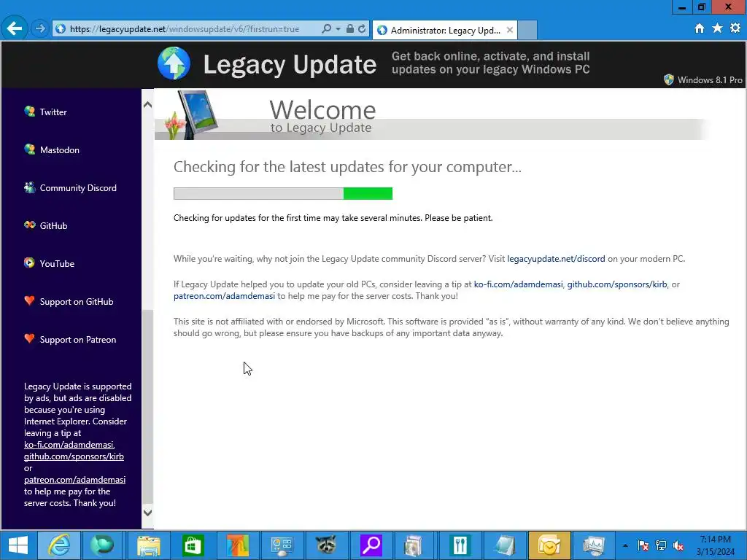Screen dimensions: 747x560
Task: Click the taskbar clock showing 7:14 PM
Action: coord(716,545)
